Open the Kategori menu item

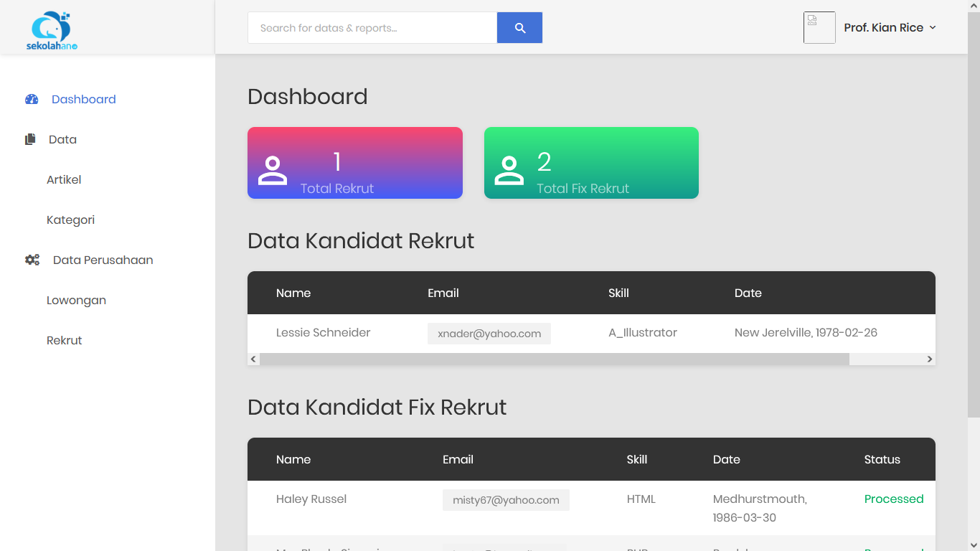[x=70, y=220]
